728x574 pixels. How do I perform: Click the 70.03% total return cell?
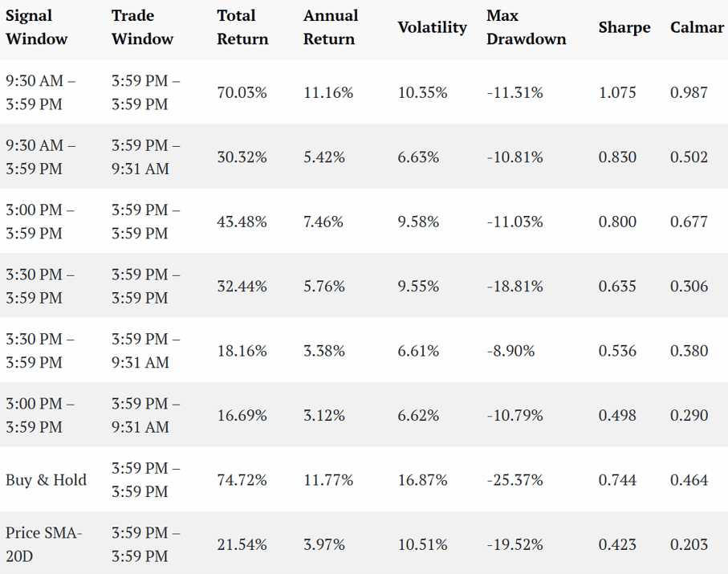(x=242, y=92)
